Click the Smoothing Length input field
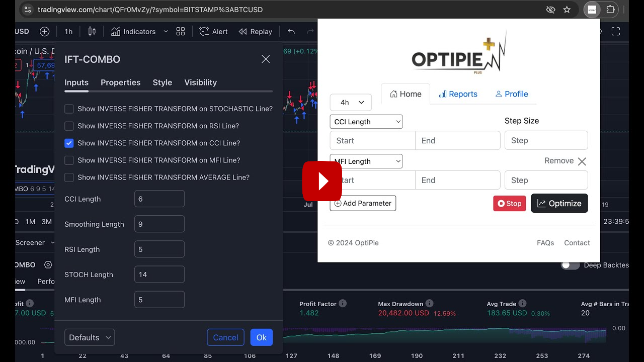 [x=159, y=224]
